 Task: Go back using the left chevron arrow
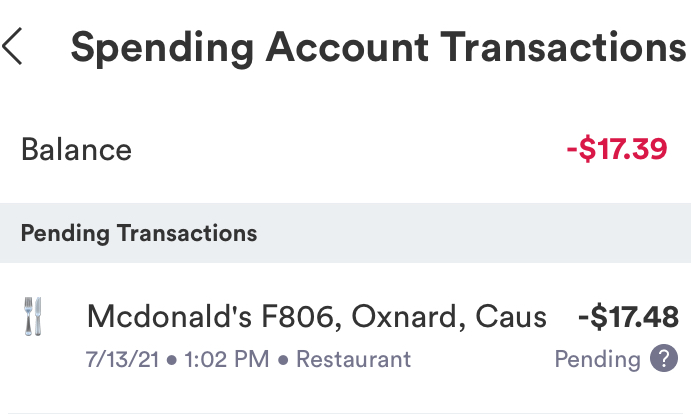point(13,47)
